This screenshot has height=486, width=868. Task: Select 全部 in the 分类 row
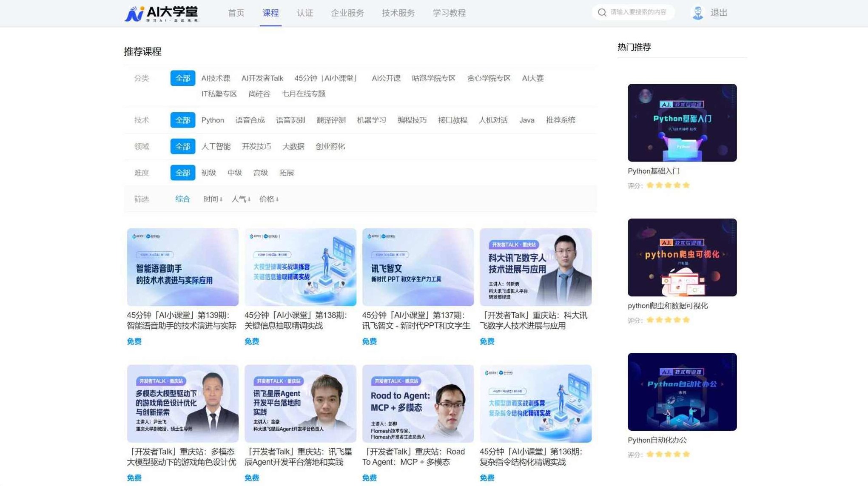183,78
